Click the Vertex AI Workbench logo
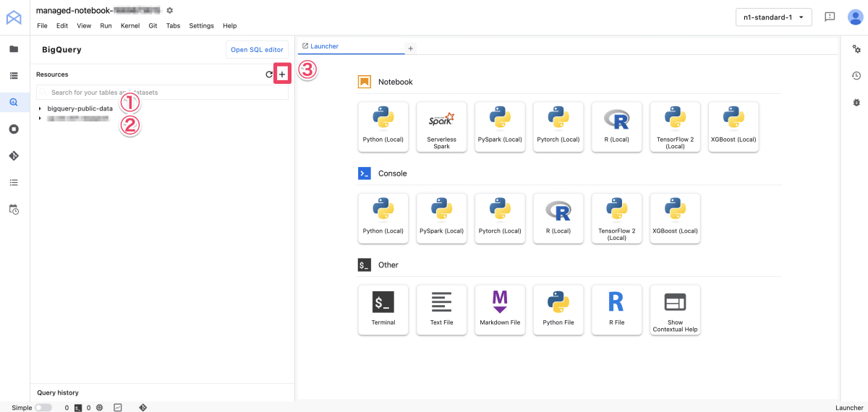868x412 pixels. [x=14, y=17]
